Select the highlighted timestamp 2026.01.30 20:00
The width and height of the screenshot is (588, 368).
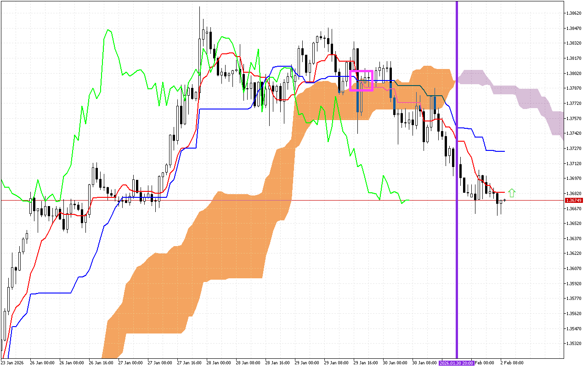[x=456, y=362]
